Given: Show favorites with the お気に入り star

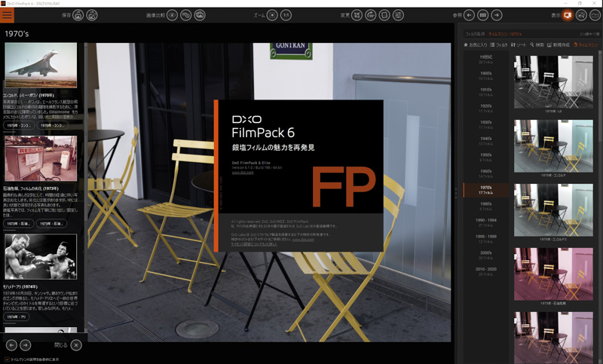Looking at the screenshot, I should pyautogui.click(x=476, y=45).
